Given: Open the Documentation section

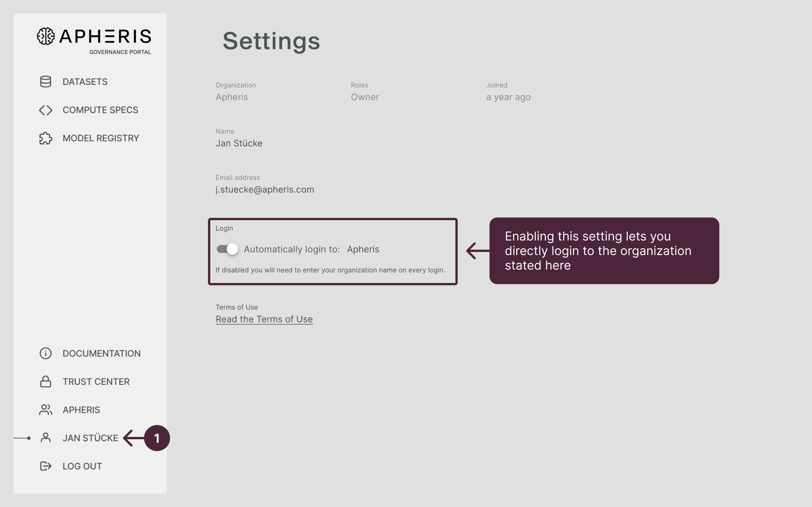Looking at the screenshot, I should [x=101, y=353].
